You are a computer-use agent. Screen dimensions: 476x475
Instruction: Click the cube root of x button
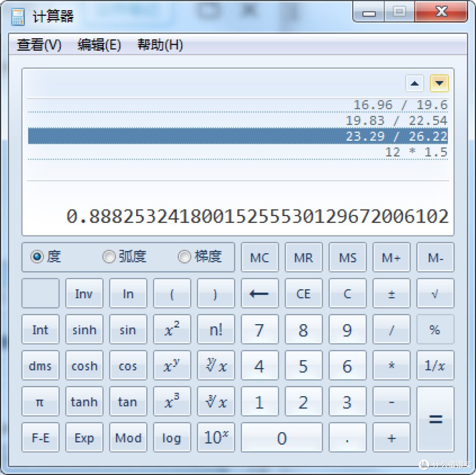coord(216,401)
